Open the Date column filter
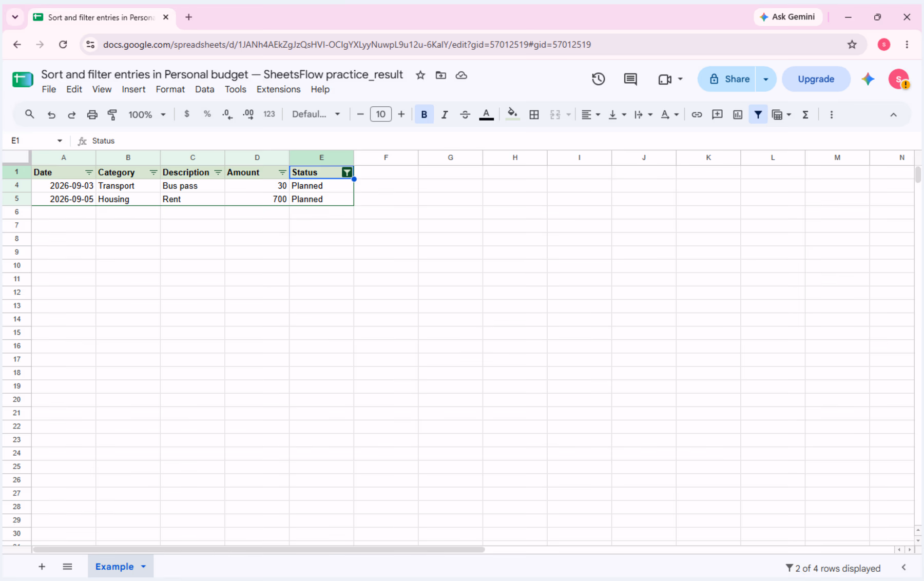This screenshot has width=924, height=581. tap(89, 172)
